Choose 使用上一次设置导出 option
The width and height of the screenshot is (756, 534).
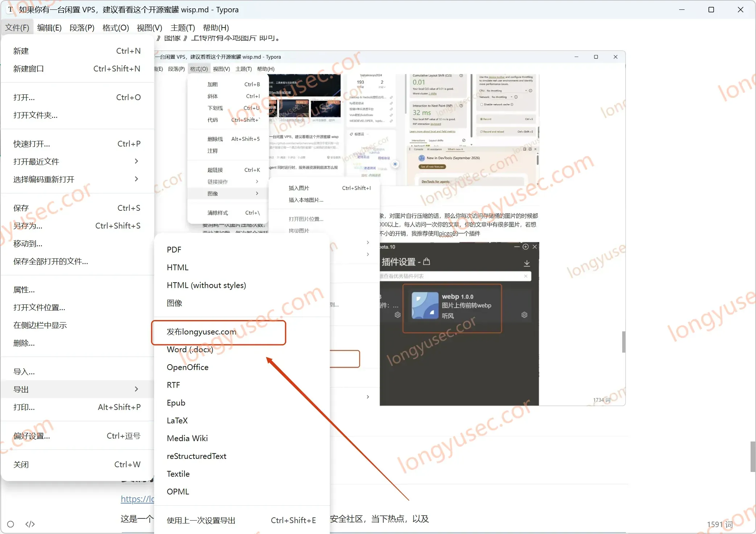coord(242,520)
